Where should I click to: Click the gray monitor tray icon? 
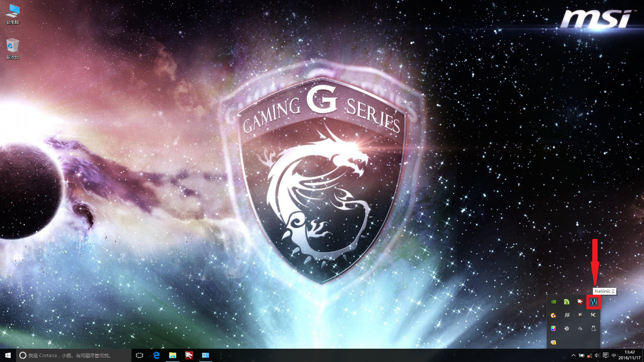coord(567,315)
